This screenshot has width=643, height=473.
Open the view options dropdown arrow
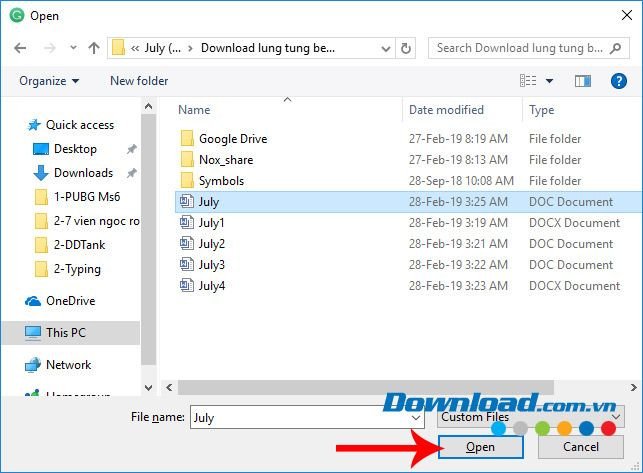pyautogui.click(x=549, y=81)
